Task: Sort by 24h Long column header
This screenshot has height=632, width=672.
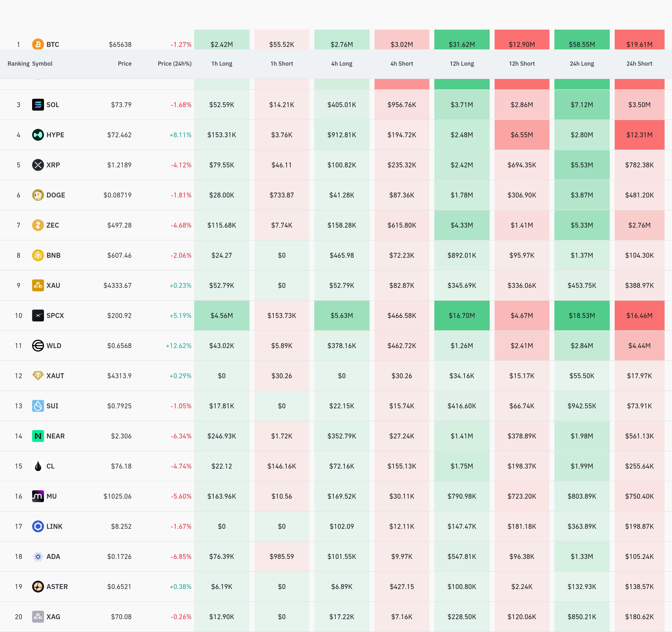Action: pyautogui.click(x=582, y=63)
